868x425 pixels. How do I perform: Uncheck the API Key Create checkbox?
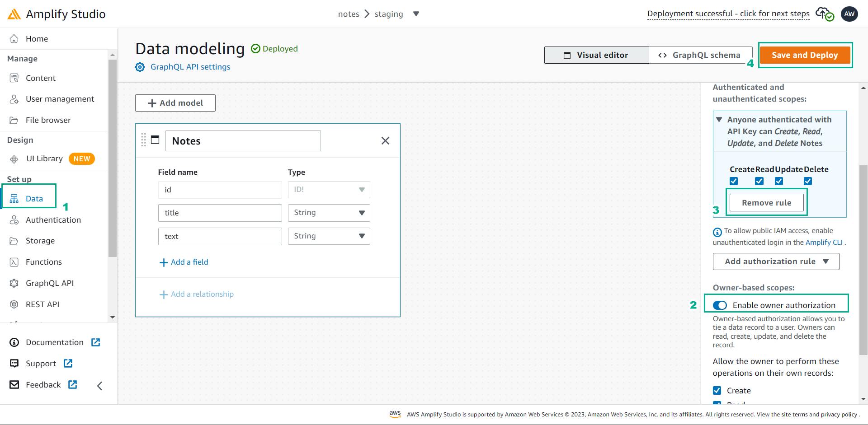pos(734,181)
